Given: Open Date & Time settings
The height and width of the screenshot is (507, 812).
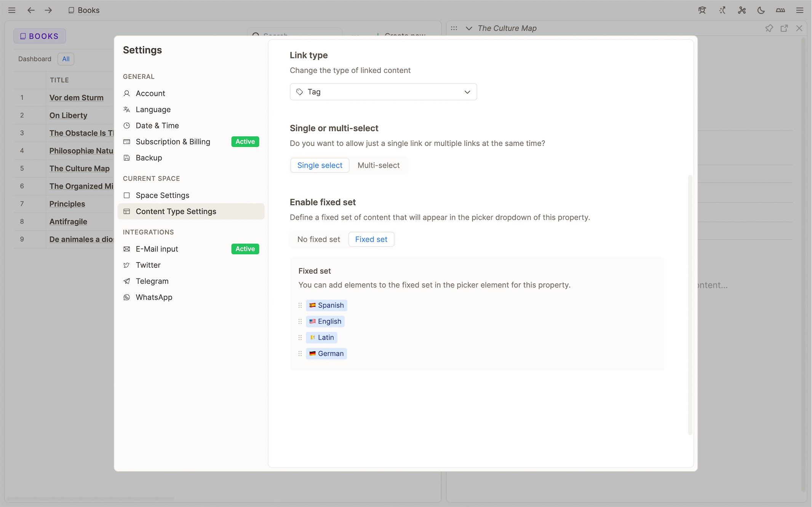Looking at the screenshot, I should 157,125.
